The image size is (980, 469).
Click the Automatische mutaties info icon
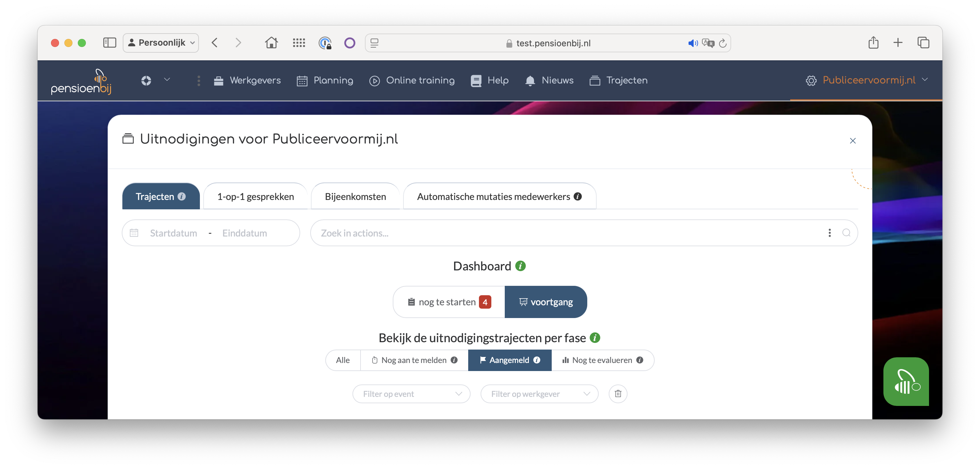coord(578,197)
